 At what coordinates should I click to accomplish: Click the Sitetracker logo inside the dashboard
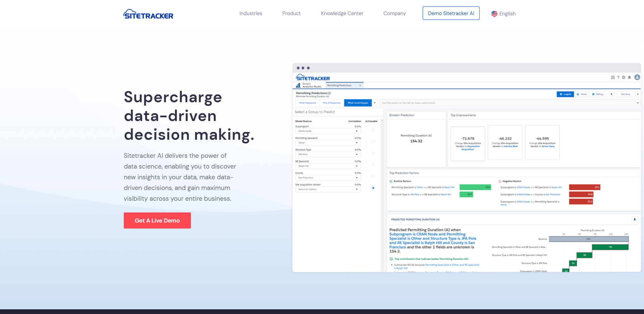(313, 78)
